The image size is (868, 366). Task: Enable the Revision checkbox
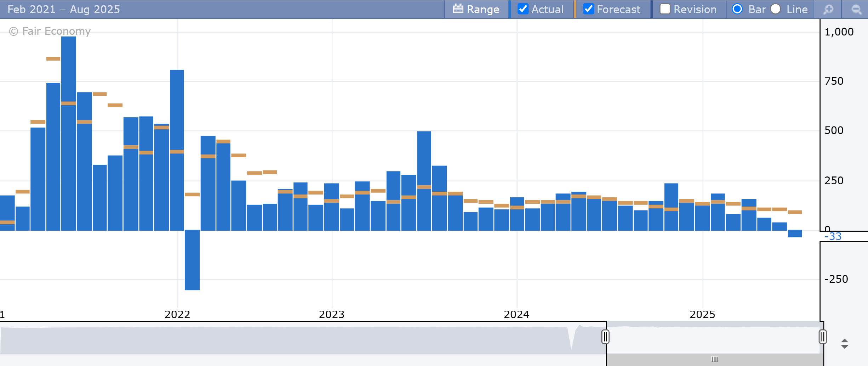tap(665, 9)
